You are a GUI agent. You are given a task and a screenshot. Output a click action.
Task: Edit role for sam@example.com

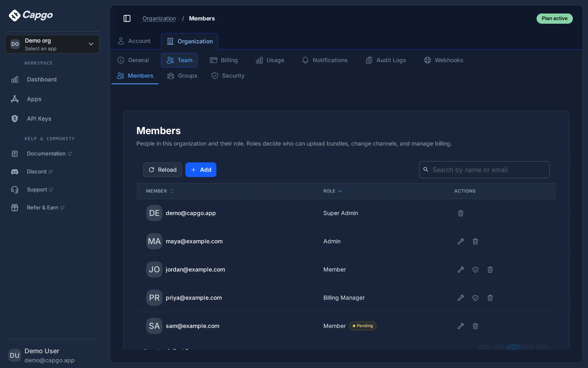(x=461, y=326)
